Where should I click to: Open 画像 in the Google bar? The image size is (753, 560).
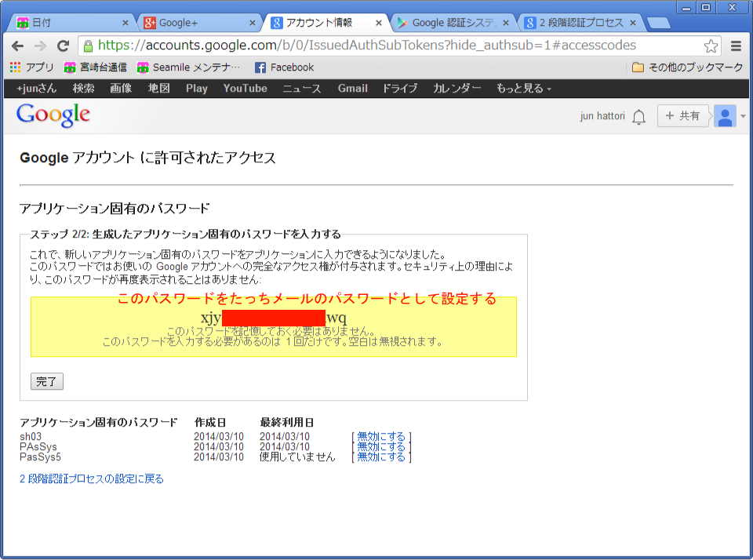point(121,89)
